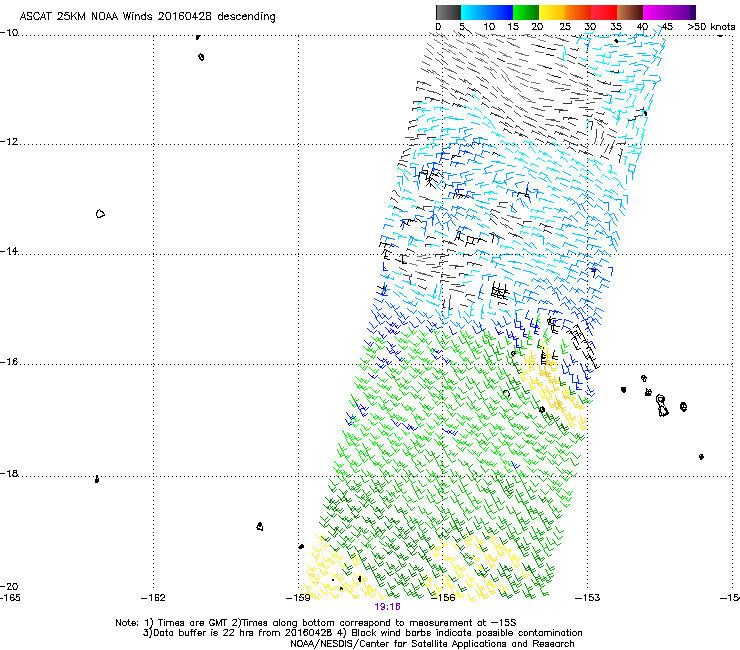The height and width of the screenshot is (650, 740).
Task: Click the '-165' longitude axis label
Action: 10,598
